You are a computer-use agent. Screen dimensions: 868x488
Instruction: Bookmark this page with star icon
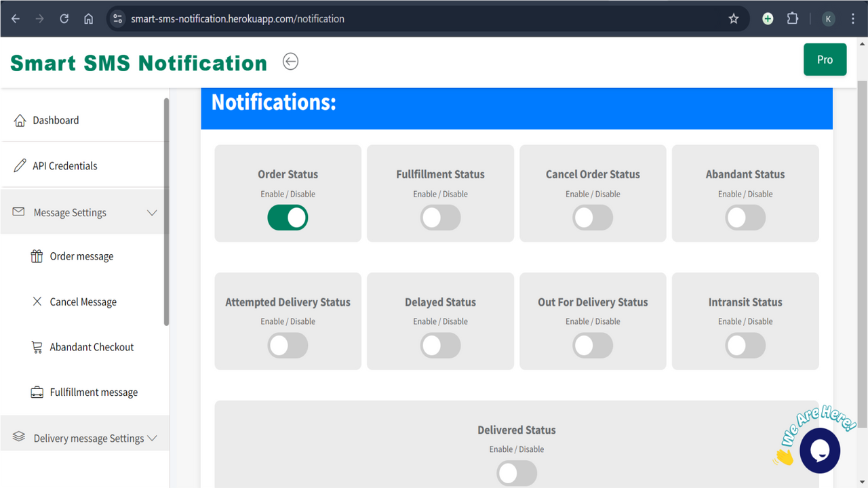tap(733, 19)
